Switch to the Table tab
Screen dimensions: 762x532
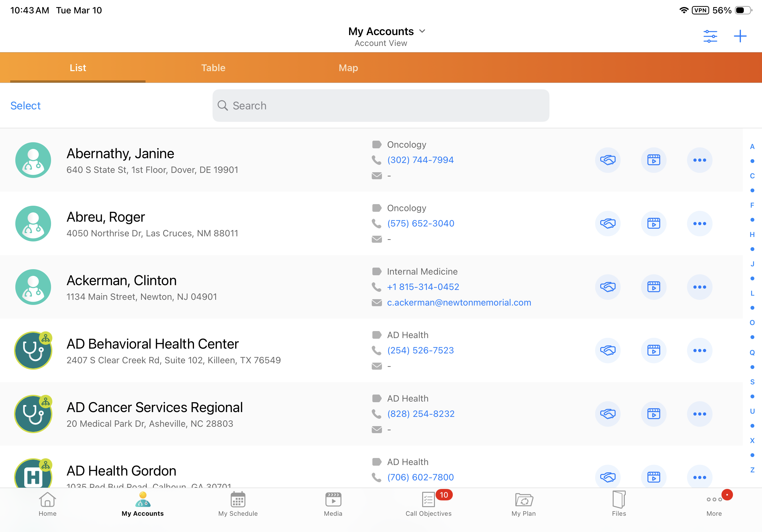tap(213, 68)
